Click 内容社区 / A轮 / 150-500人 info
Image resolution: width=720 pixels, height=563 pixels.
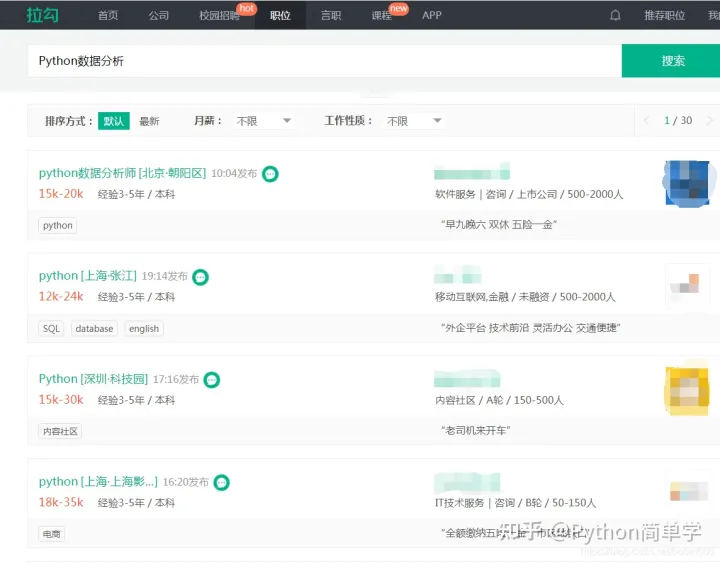pos(499,400)
